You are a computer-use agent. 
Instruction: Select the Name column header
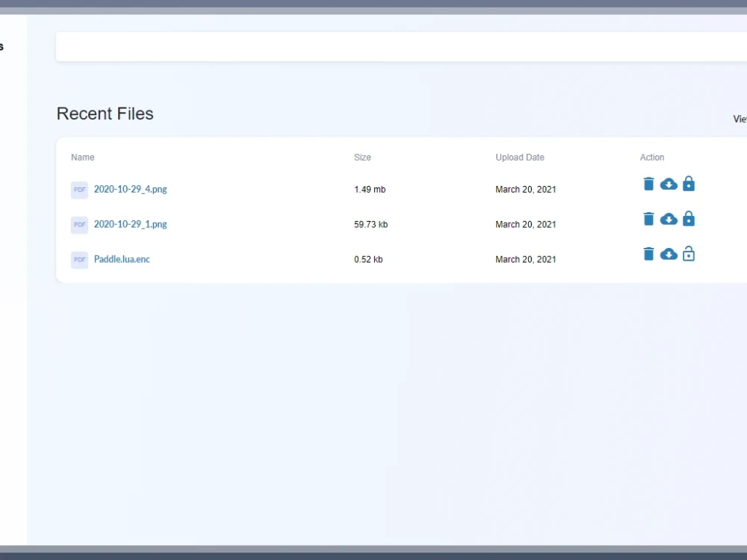click(82, 157)
